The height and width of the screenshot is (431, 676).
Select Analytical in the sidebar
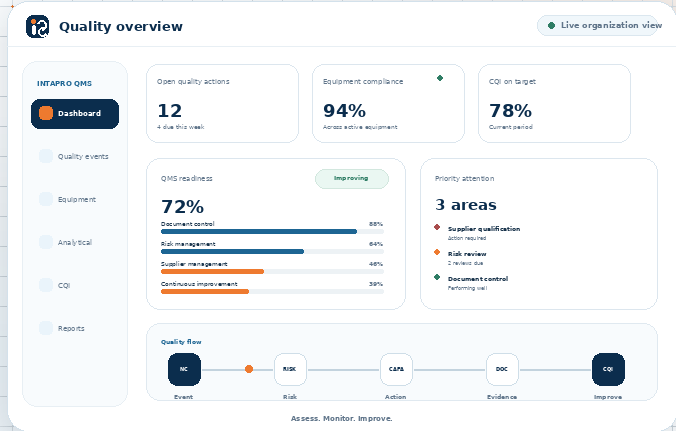click(x=75, y=242)
